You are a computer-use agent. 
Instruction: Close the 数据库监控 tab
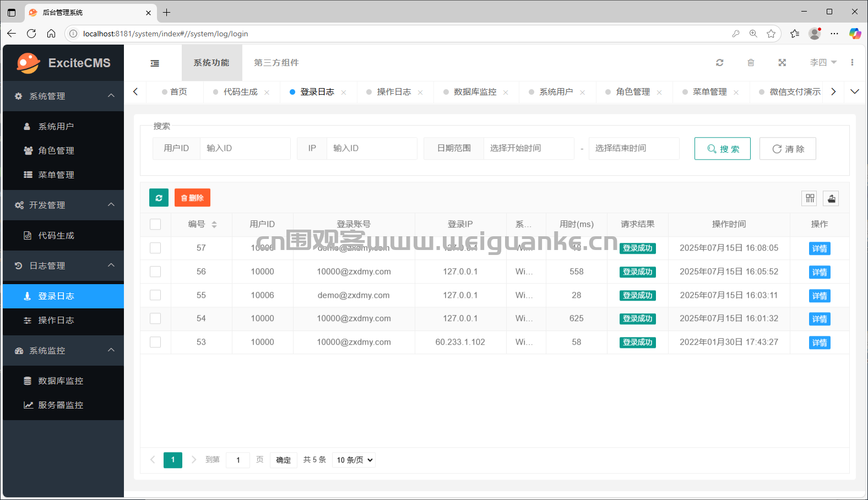[506, 93]
